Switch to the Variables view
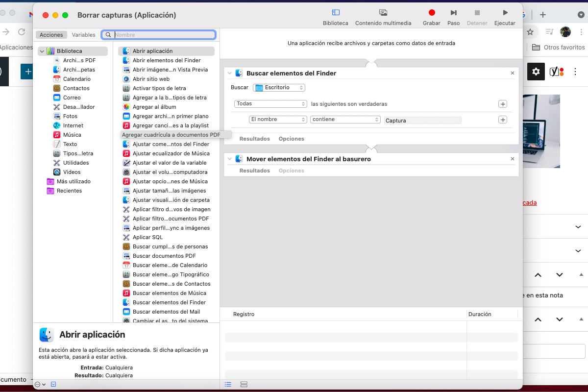Viewport: 588px width, 392px height. pyautogui.click(x=83, y=35)
